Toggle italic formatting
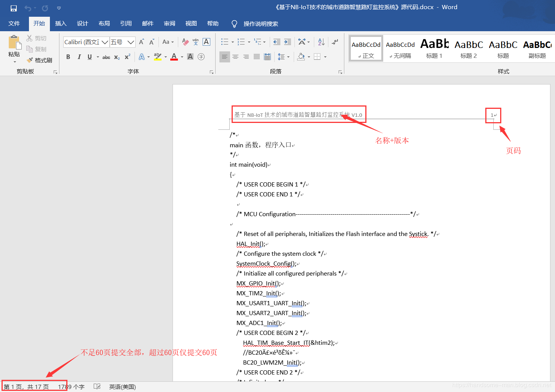The width and height of the screenshot is (555, 392). (79, 57)
